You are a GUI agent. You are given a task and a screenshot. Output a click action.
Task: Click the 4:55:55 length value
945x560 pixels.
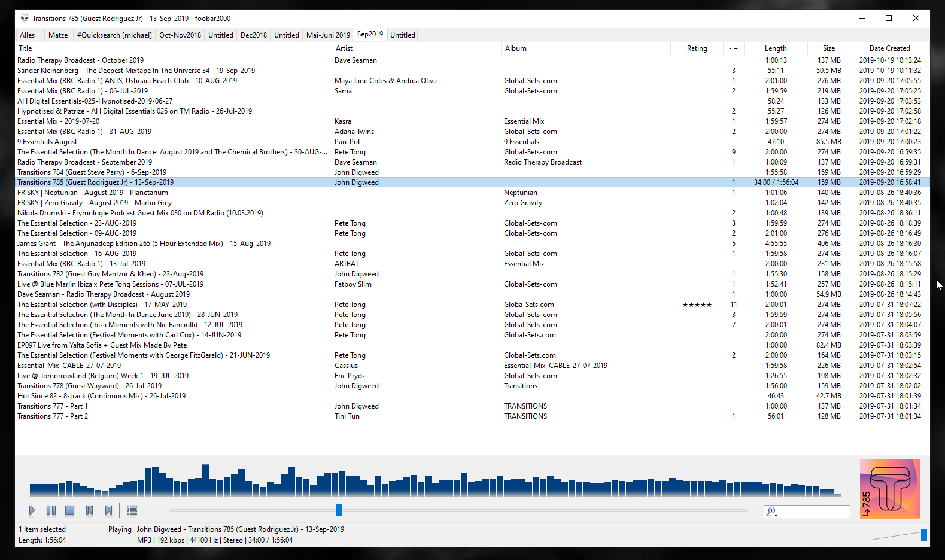coord(776,244)
